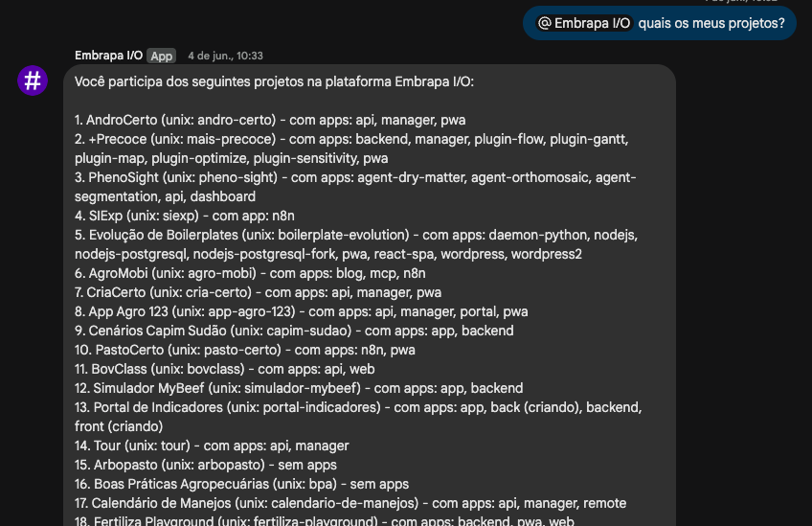The image size is (812, 526).
Task: Click the +Precoce project entry
Action: click(x=351, y=149)
